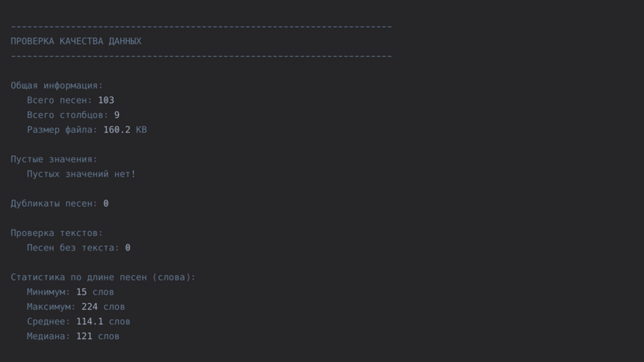
Task: Click the Среднее value 114.1
Action: click(89, 322)
